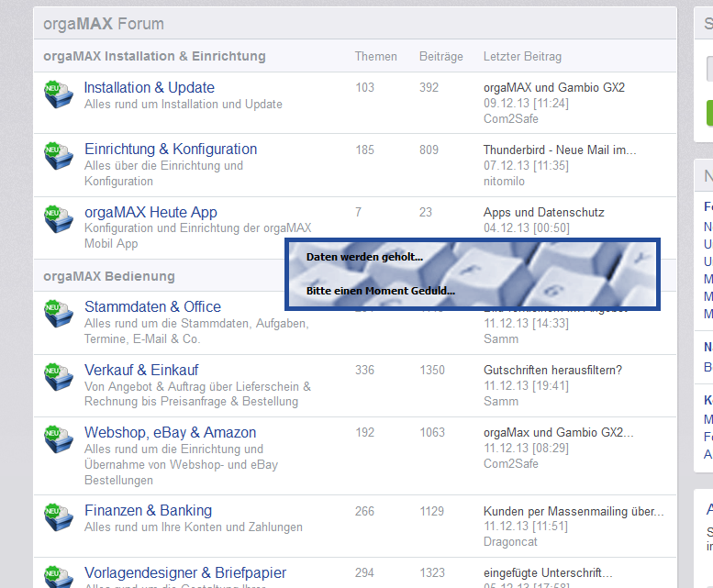Open the Vorlagendesigner & Briefpapier forum
Screen dimensions: 713x588
(x=185, y=572)
